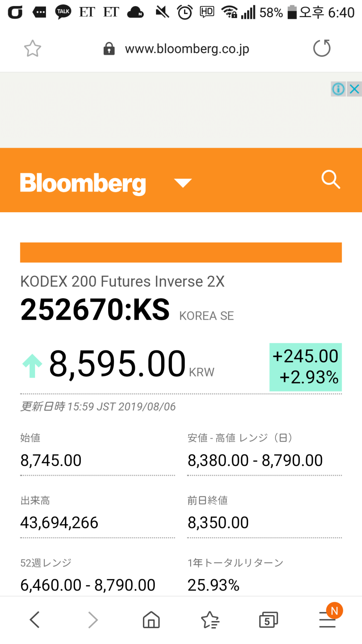The width and height of the screenshot is (362, 644).
Task: Tap the secure padlock icon
Action: click(109, 49)
